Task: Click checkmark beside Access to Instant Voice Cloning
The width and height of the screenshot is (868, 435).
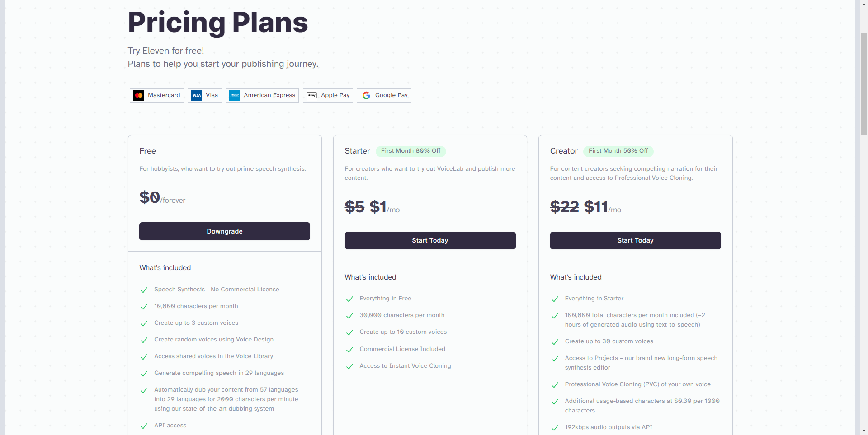Action: point(349,366)
